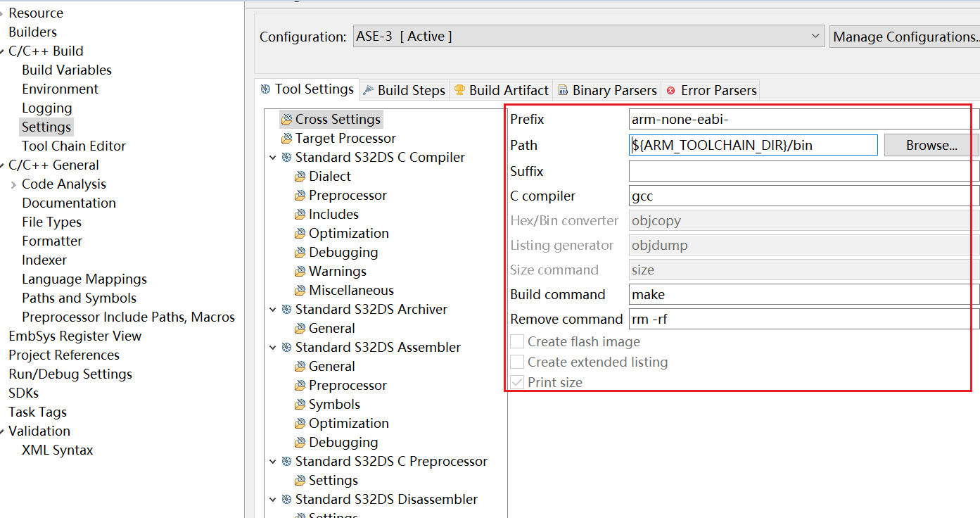Click the Miscellaneous folder icon
Image resolution: width=980 pixels, height=518 pixels.
[300, 291]
